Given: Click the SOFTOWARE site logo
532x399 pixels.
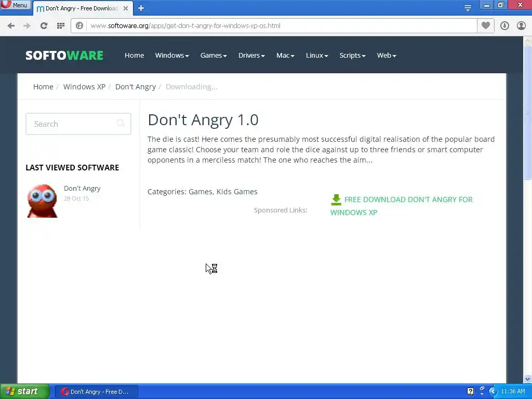Looking at the screenshot, I should click(x=64, y=55).
